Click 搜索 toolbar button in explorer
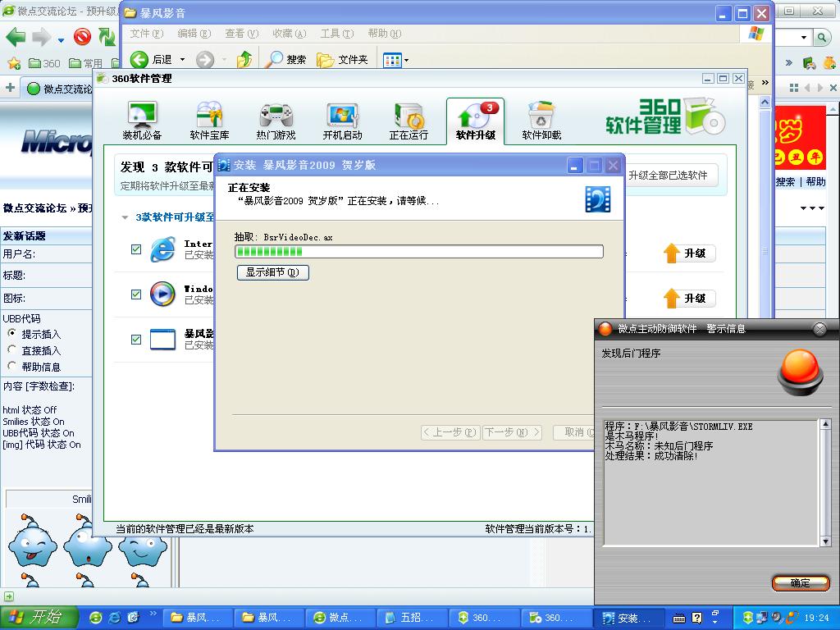 pyautogui.click(x=286, y=59)
